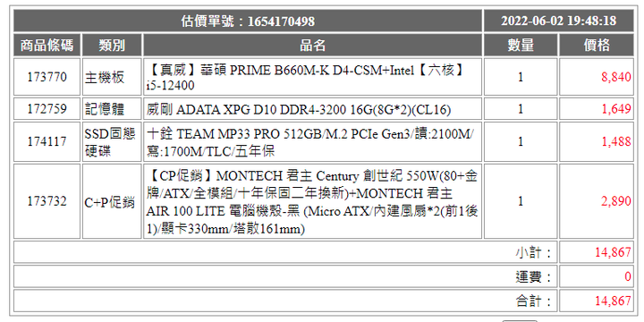Select the 數量 column header

pyautogui.click(x=521, y=46)
